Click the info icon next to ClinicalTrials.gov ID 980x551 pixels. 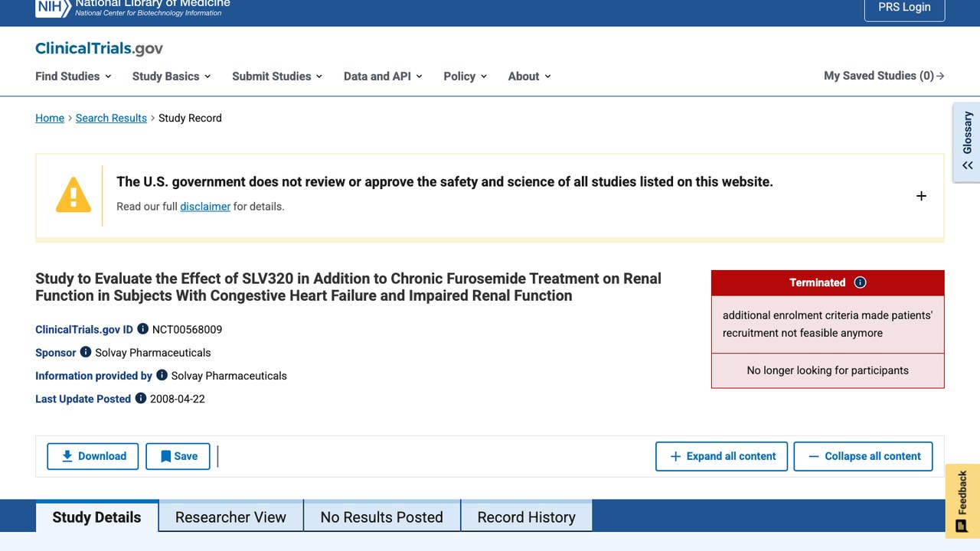(142, 329)
